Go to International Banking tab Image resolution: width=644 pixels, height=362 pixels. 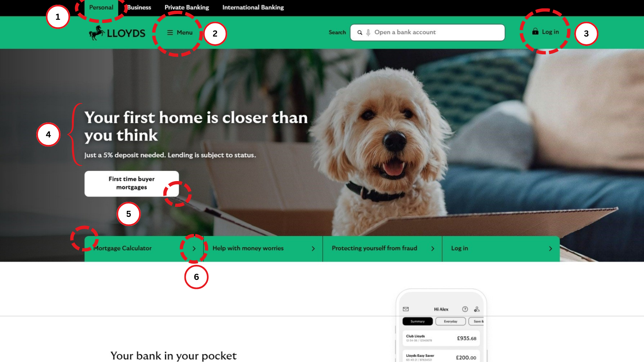coord(253,7)
